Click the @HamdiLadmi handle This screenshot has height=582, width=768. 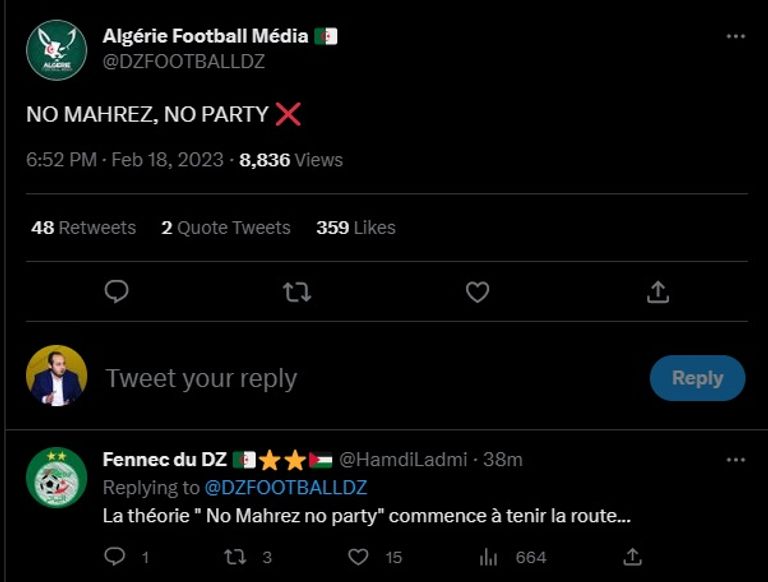click(x=403, y=460)
